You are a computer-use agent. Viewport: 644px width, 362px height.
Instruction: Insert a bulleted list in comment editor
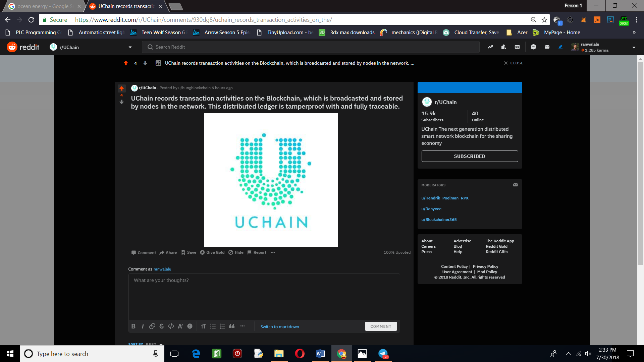213,326
